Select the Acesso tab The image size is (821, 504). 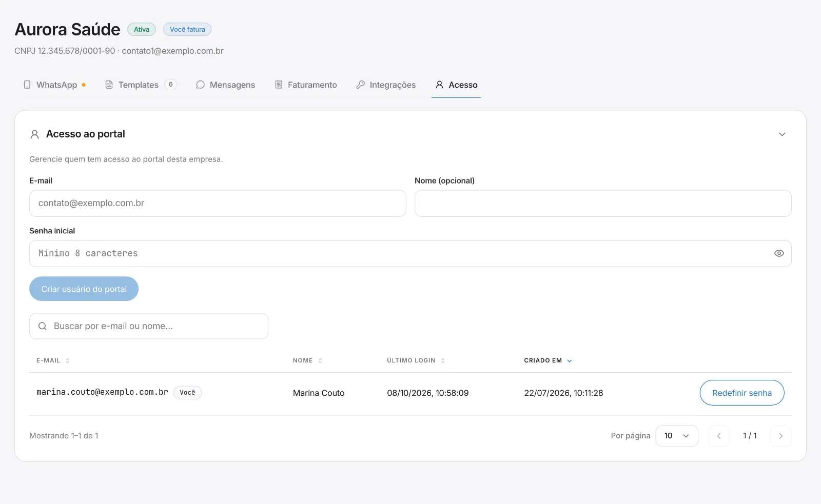(456, 85)
